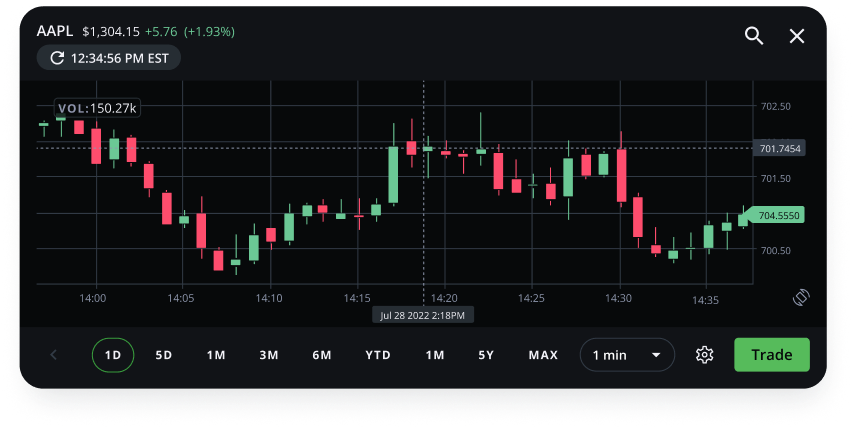Click the VOL:150.27k volume label
Image resolution: width=852 pixels, height=428 pixels.
(97, 107)
